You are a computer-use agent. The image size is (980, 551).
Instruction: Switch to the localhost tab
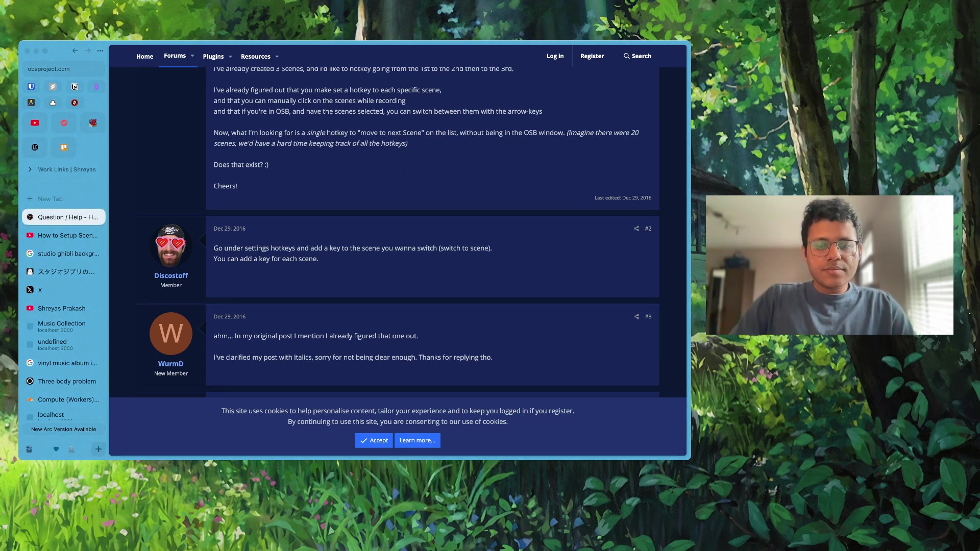[64, 416]
